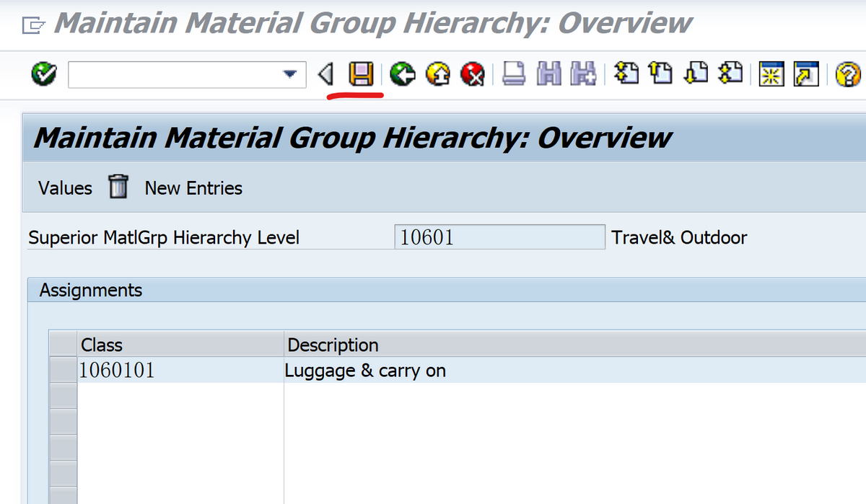Click the green Enter checkmark icon
The width and height of the screenshot is (866, 504).
[x=45, y=74]
